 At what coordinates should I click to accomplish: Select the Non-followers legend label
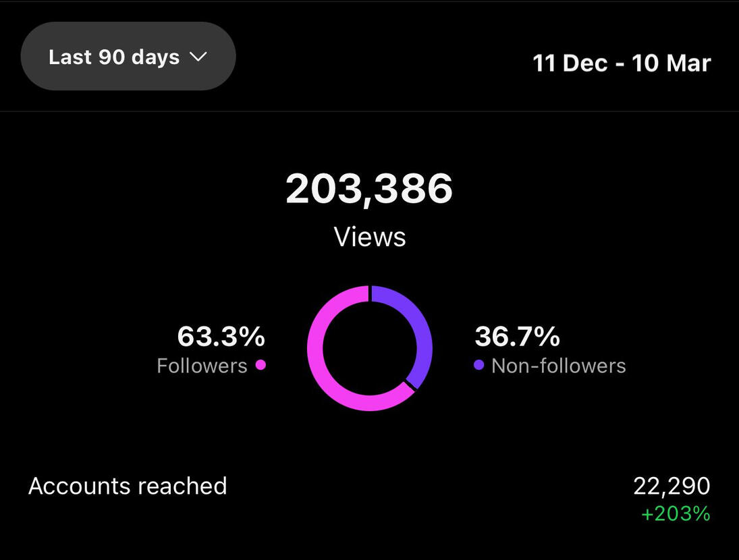tap(558, 366)
